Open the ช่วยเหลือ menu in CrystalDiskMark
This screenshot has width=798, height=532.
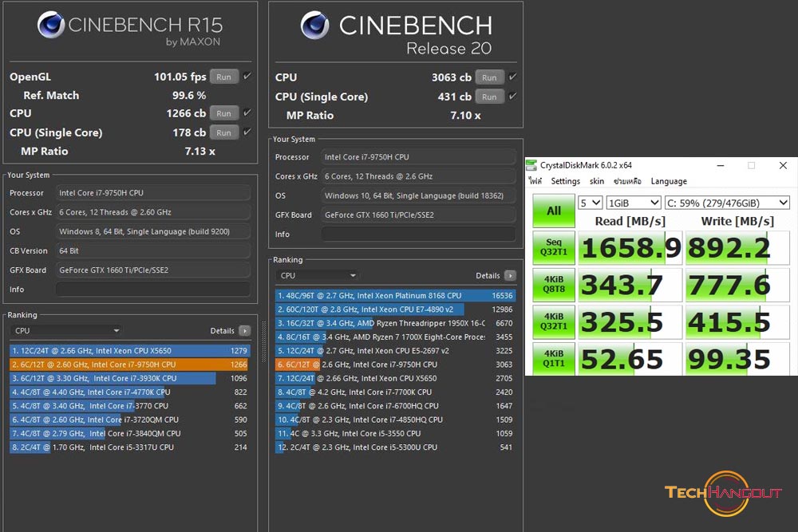click(x=627, y=181)
